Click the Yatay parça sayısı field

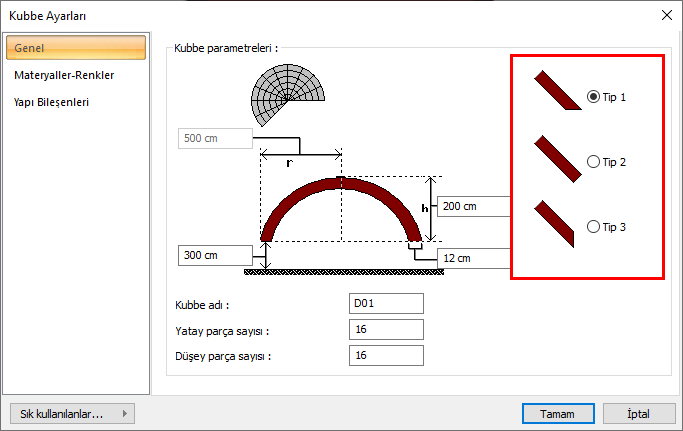click(386, 329)
